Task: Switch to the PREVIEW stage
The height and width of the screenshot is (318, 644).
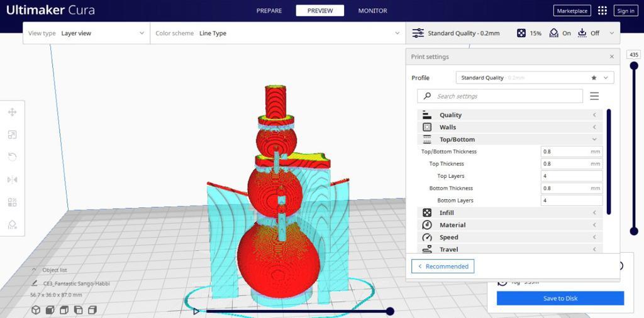Action: [320, 11]
